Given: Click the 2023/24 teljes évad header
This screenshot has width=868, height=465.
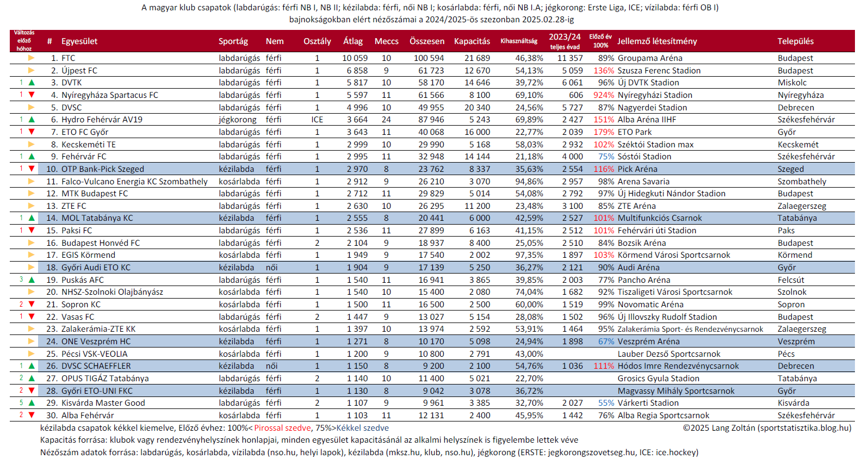Looking at the screenshot, I should [565, 41].
